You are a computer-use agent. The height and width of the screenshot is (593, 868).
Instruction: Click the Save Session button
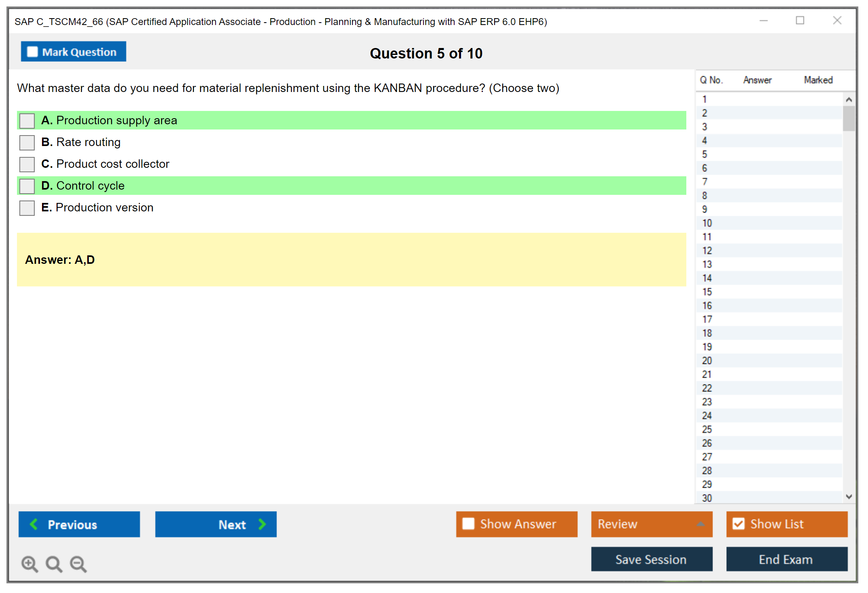[651, 559]
